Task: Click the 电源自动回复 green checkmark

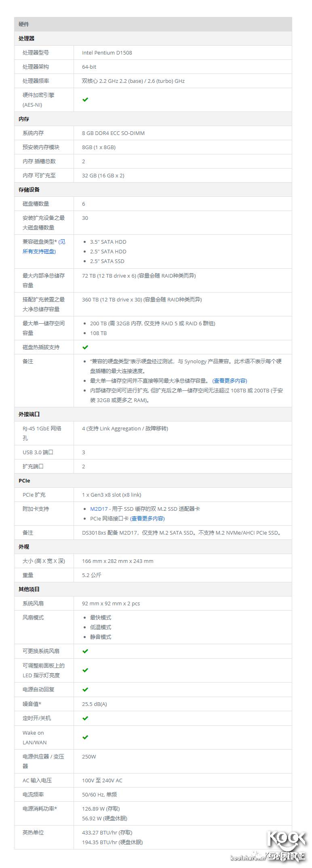Action: [x=85, y=689]
